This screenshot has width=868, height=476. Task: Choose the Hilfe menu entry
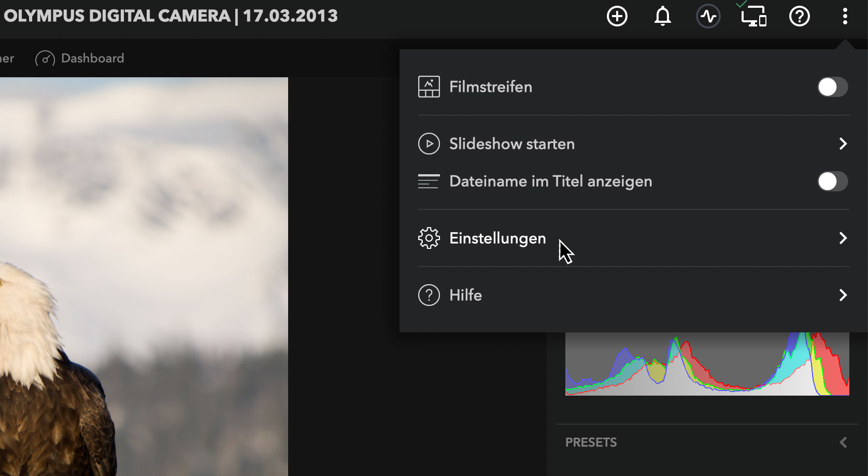click(633, 295)
